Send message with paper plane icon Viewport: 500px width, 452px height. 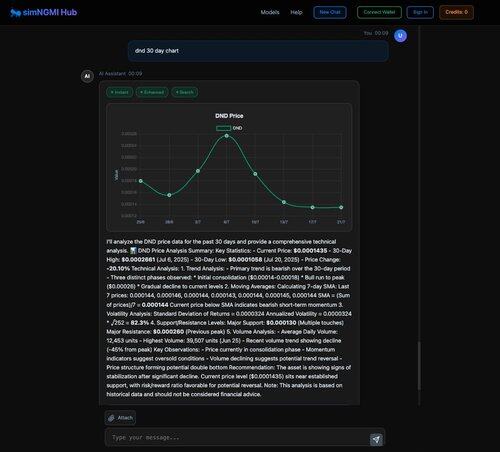click(376, 439)
